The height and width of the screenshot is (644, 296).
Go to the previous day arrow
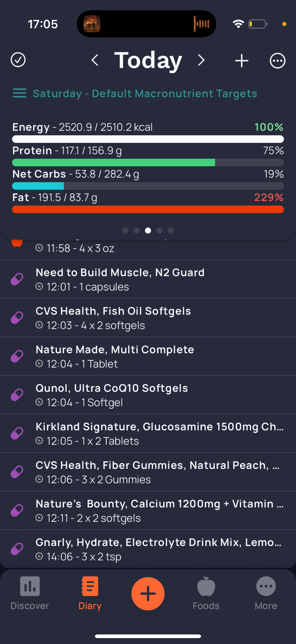point(95,60)
